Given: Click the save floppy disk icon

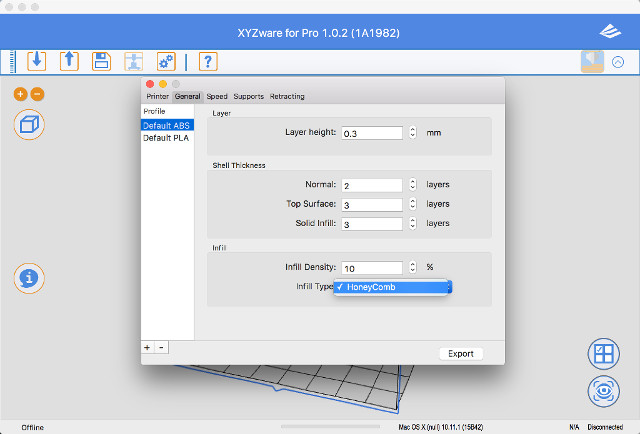Looking at the screenshot, I should point(101,61).
